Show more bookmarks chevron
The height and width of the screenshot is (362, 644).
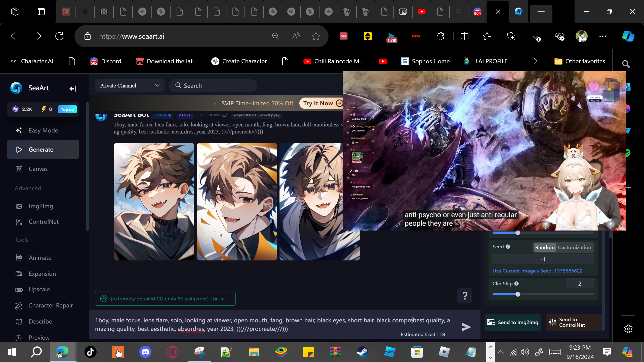coord(536,61)
